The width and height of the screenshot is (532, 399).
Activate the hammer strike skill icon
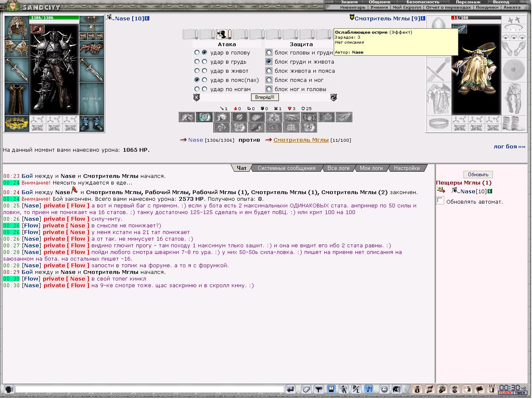(187, 117)
